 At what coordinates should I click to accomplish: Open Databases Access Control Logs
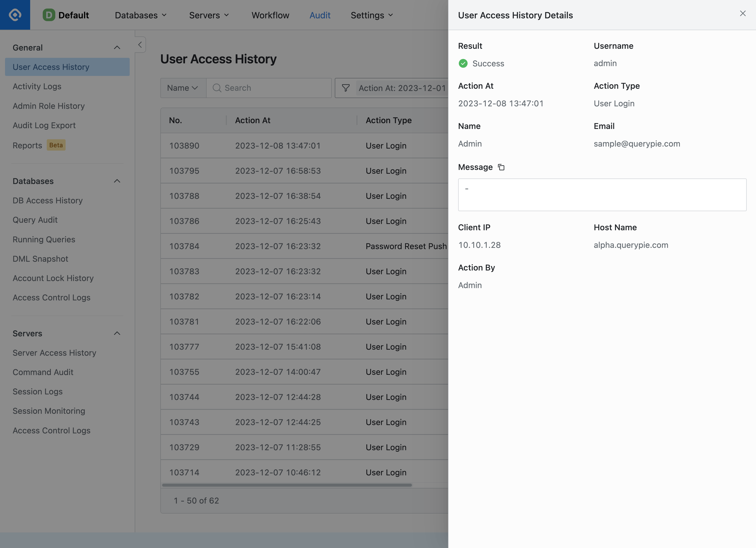[51, 297]
